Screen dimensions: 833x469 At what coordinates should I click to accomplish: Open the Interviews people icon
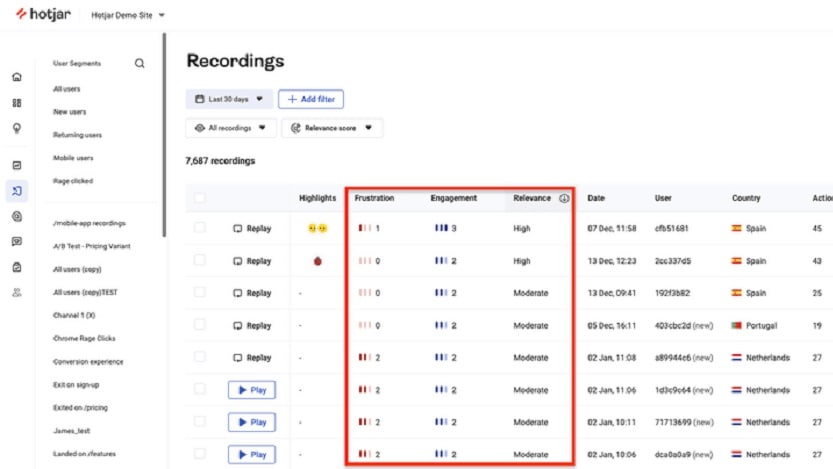(x=17, y=292)
